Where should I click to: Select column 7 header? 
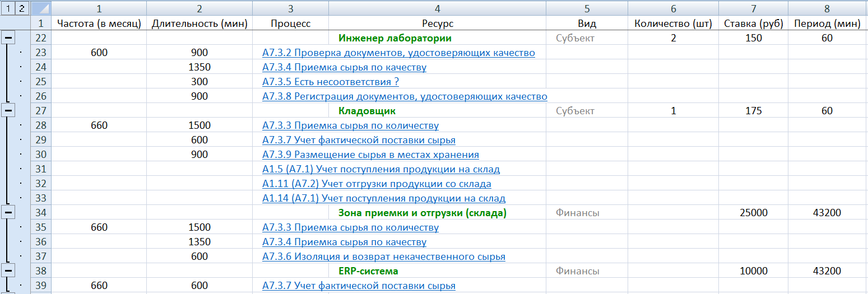(x=753, y=8)
